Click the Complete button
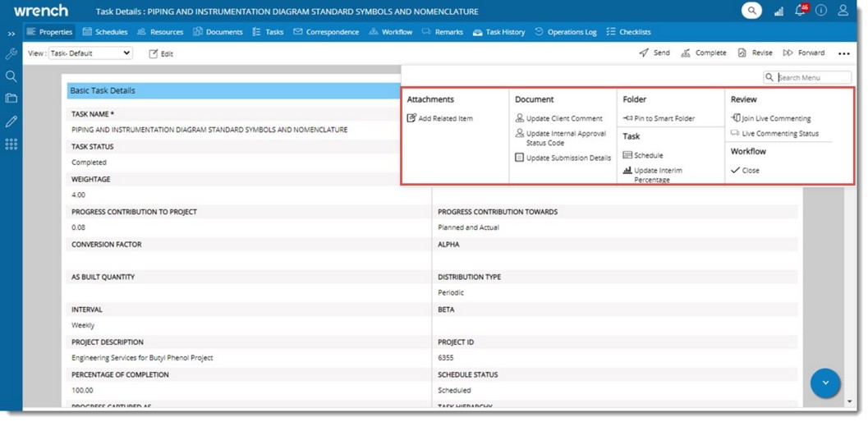The image size is (868, 422). 704,53
